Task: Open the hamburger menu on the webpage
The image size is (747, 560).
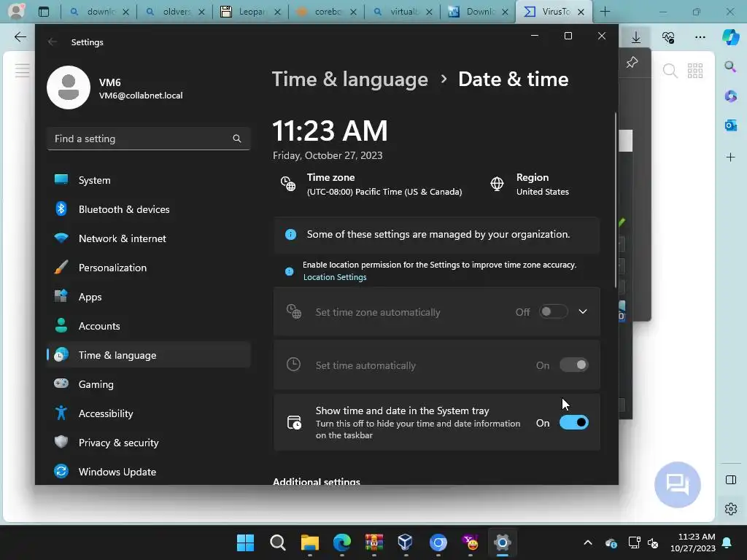Action: [x=22, y=71]
